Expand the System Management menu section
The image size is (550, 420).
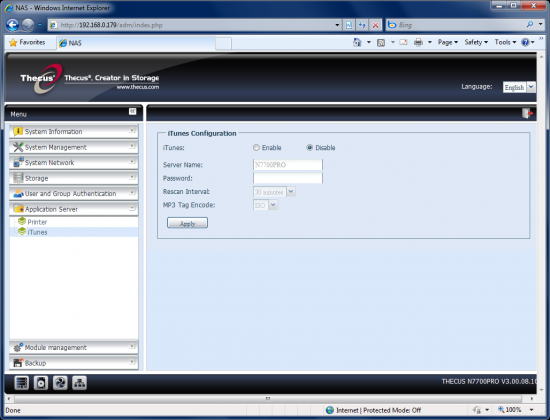74,147
